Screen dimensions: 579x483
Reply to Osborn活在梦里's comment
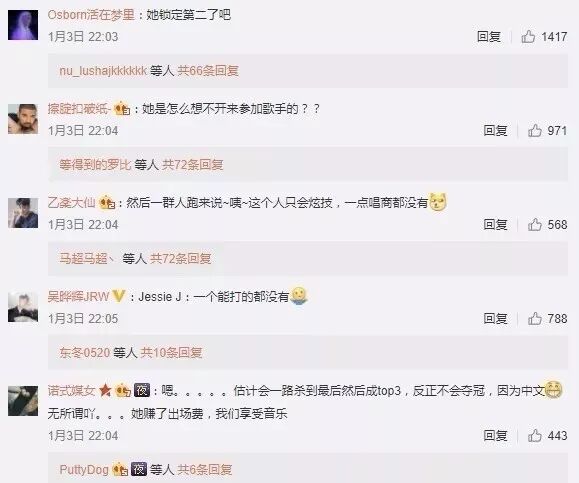(489, 37)
